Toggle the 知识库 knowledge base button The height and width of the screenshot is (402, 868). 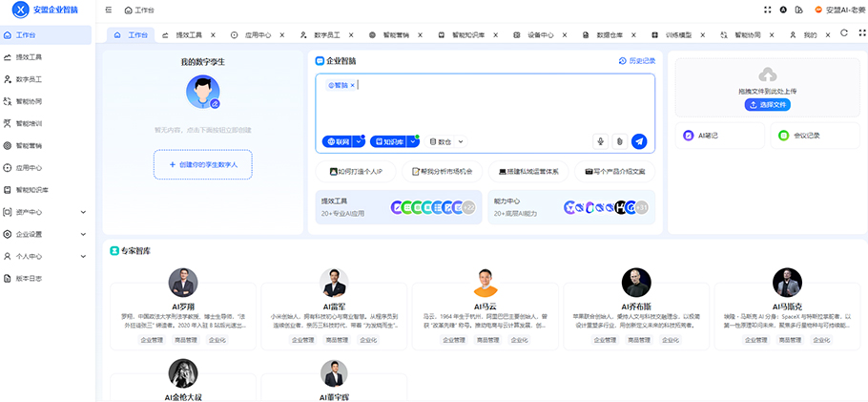point(389,141)
